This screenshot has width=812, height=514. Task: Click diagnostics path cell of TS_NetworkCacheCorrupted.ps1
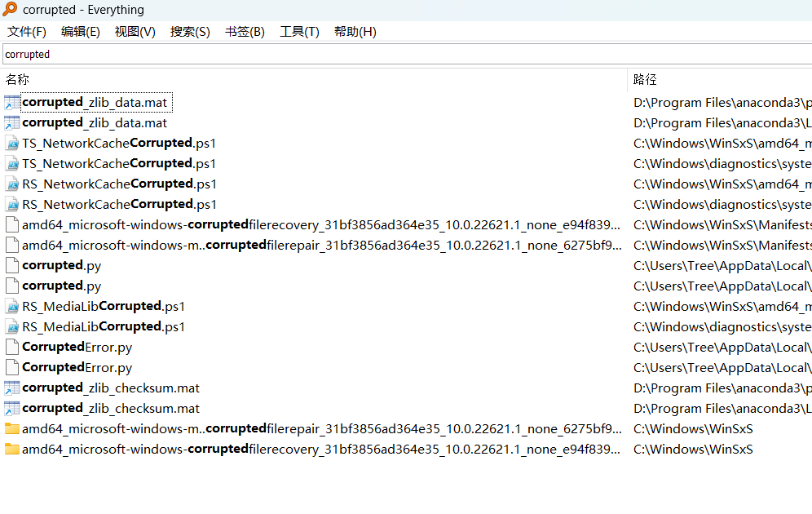click(x=722, y=164)
